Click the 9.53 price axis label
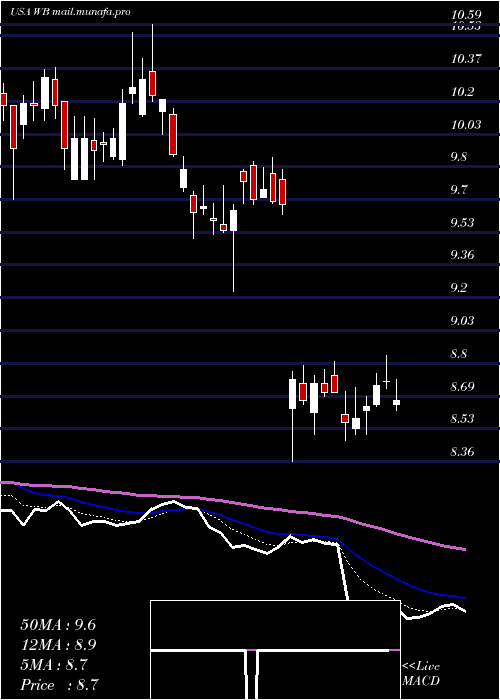The width and height of the screenshot is (500, 700). coord(462,222)
